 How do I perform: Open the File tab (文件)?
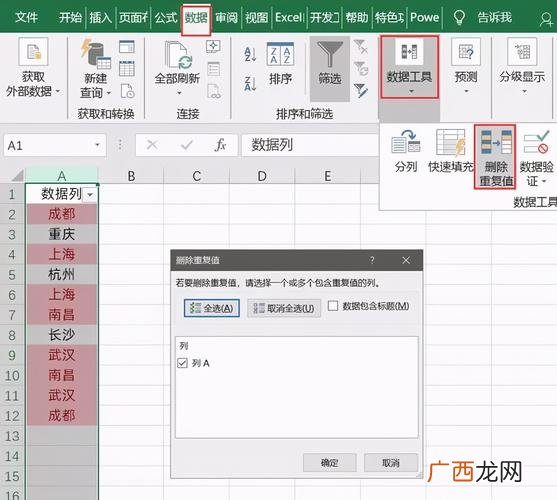click(26, 17)
